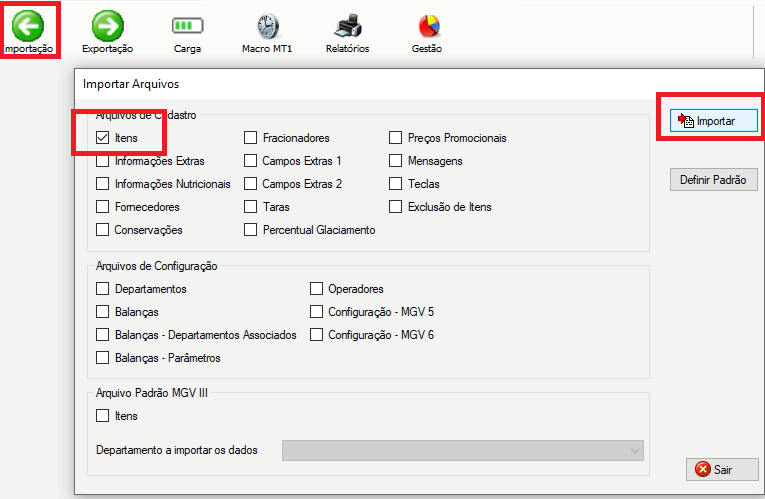The height and width of the screenshot is (499, 765).
Task: Enable the Informações Nutricionais checkbox
Action: pyautogui.click(x=103, y=184)
